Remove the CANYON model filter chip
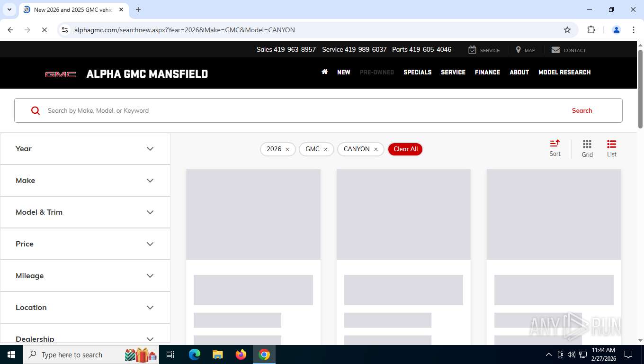644x364 pixels. [x=376, y=149]
